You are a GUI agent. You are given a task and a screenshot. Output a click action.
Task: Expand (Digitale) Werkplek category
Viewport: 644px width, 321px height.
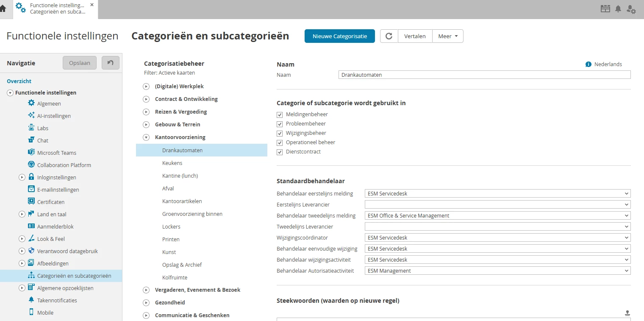[146, 86]
